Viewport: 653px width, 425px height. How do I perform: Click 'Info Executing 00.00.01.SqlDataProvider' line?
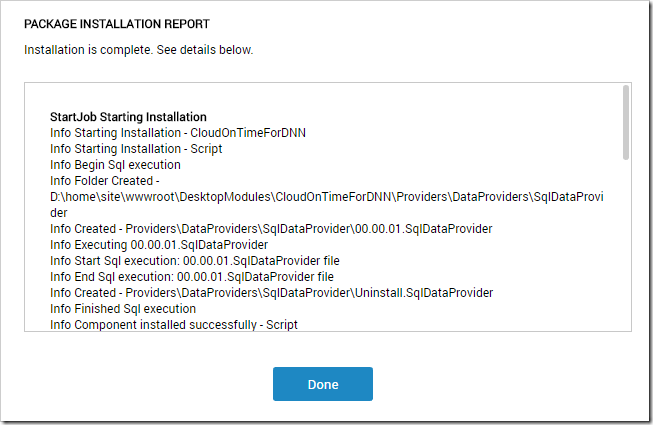(159, 245)
